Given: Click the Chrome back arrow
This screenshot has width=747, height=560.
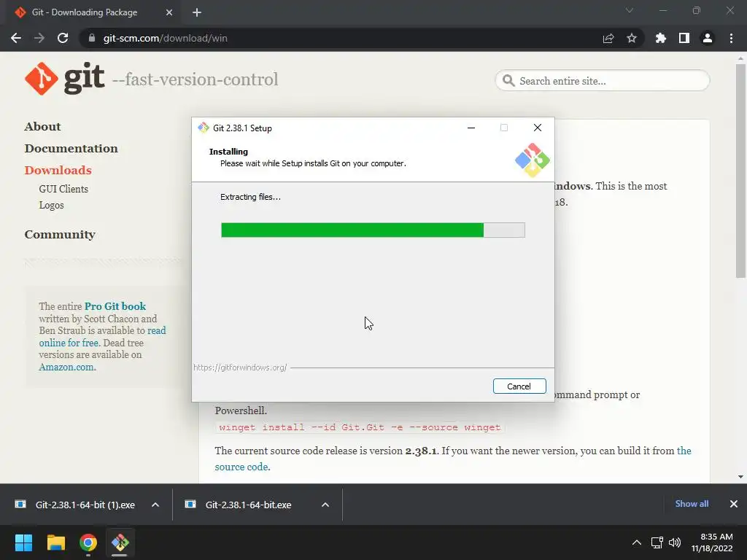Looking at the screenshot, I should pos(16,38).
